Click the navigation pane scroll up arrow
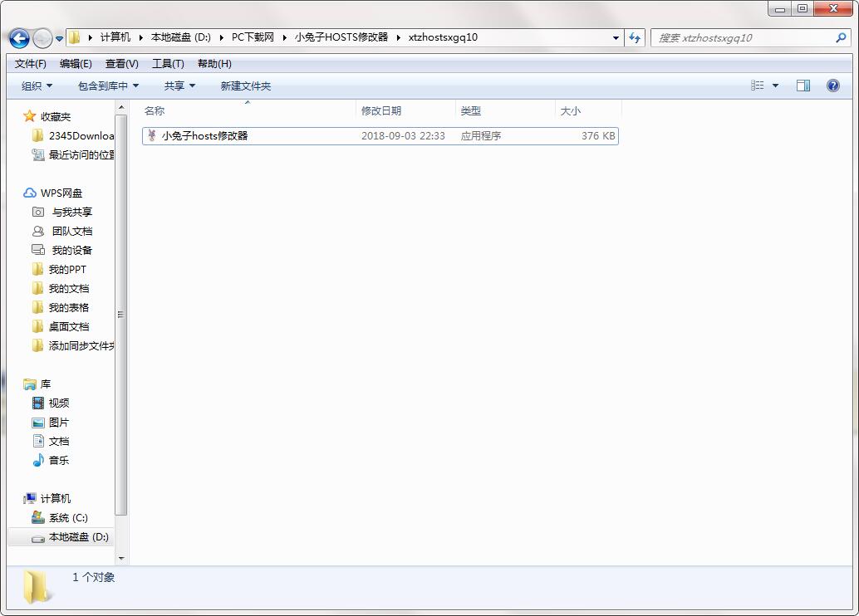Screen dimensions: 859x616 121,107
